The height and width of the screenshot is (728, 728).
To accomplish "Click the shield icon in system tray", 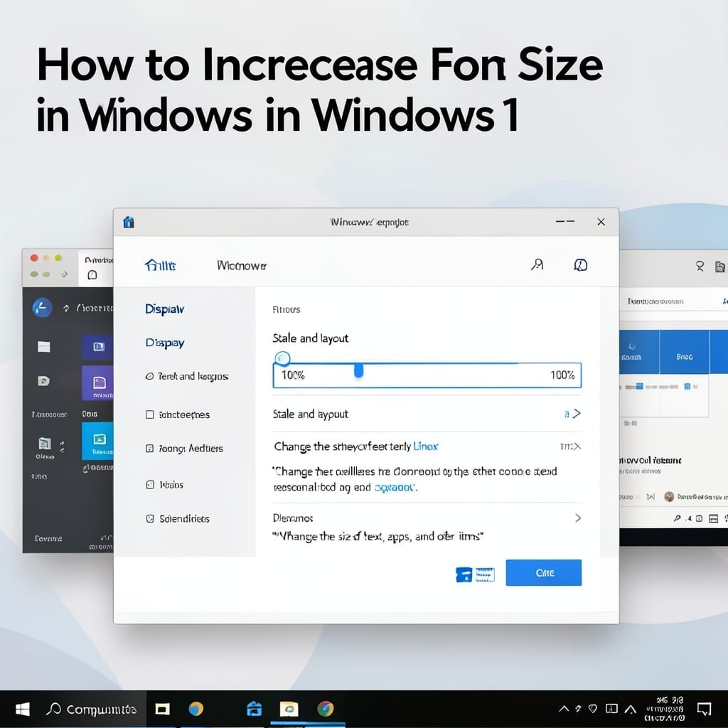I will tap(592, 709).
